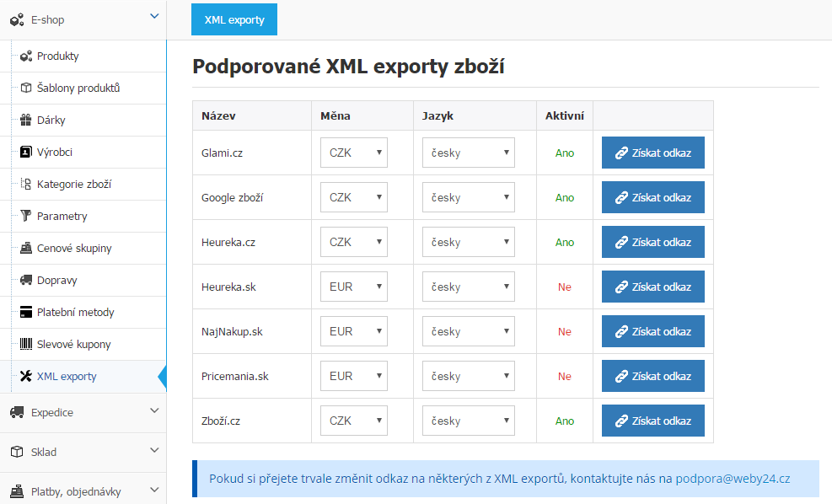This screenshot has width=832, height=504.
Task: Open language dropdown for NajNakup.sk
Action: [x=469, y=331]
